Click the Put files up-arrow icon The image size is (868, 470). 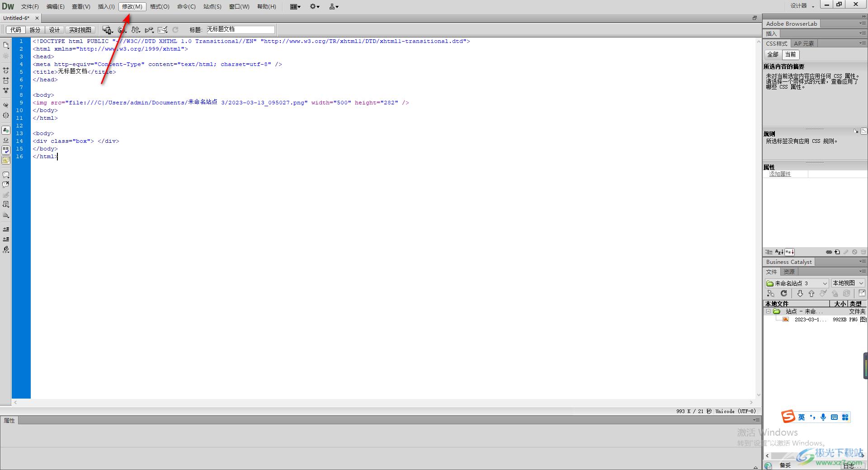(811, 294)
